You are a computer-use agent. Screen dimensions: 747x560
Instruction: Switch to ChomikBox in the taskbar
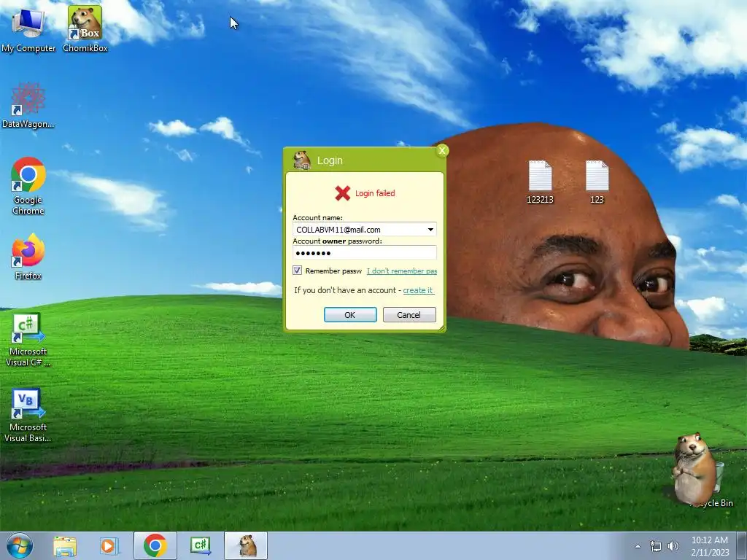pos(246,545)
